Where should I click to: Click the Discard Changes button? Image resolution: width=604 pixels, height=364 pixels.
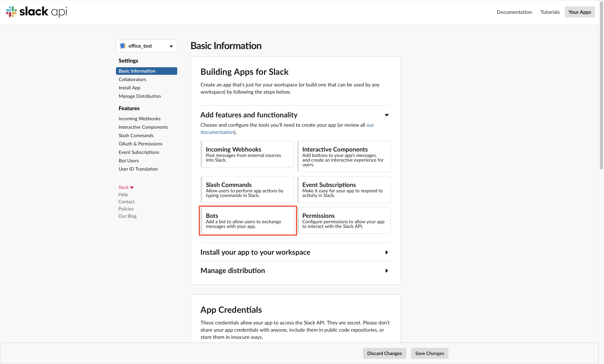[x=384, y=353]
